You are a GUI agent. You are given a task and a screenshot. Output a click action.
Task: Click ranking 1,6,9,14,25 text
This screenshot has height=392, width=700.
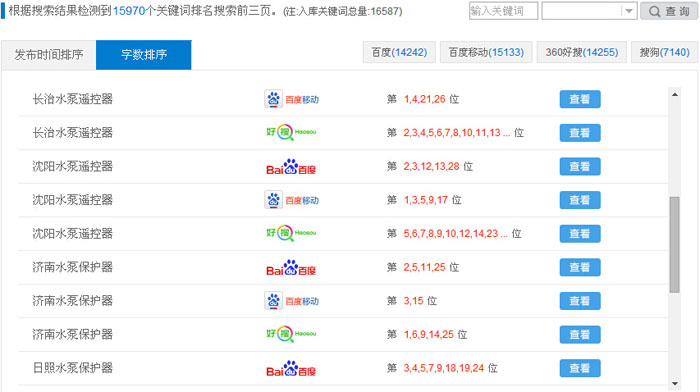tap(429, 334)
